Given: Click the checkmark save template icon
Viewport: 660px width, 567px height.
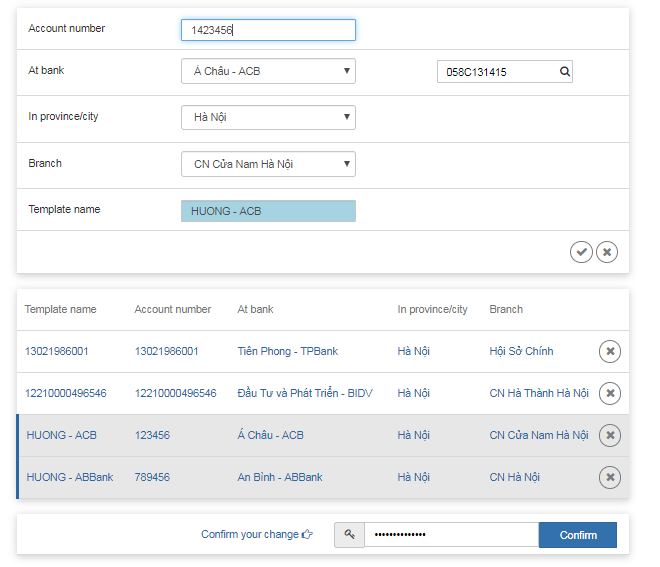Looking at the screenshot, I should point(581,252).
